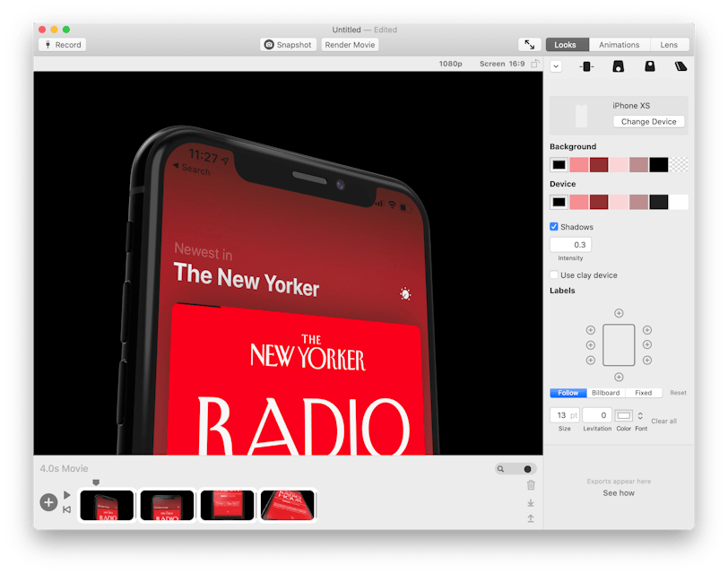Image resolution: width=728 pixels, height=574 pixels.
Task: Pick the white Device color swatch
Action: pos(679,202)
